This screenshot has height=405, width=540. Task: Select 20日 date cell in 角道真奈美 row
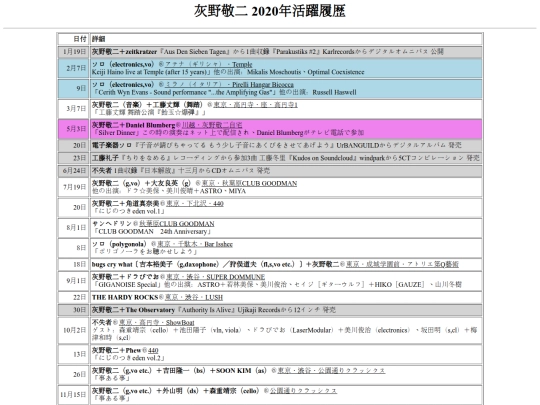coord(74,207)
